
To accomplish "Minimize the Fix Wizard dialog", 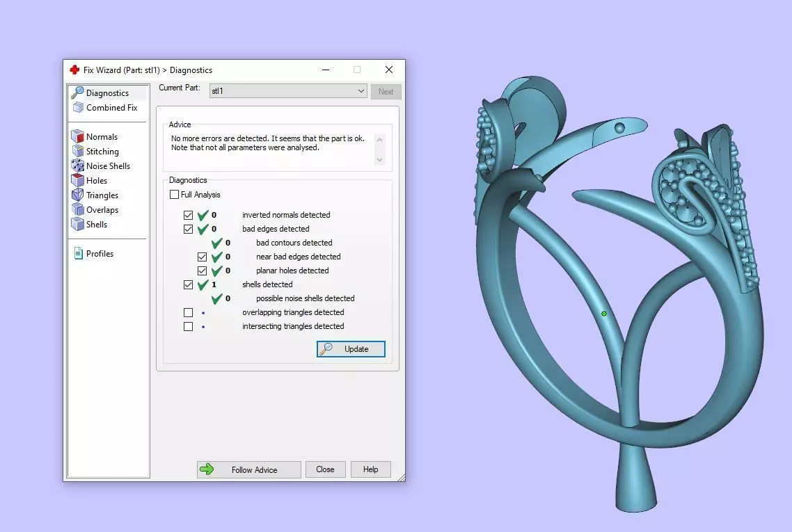I will [x=326, y=70].
